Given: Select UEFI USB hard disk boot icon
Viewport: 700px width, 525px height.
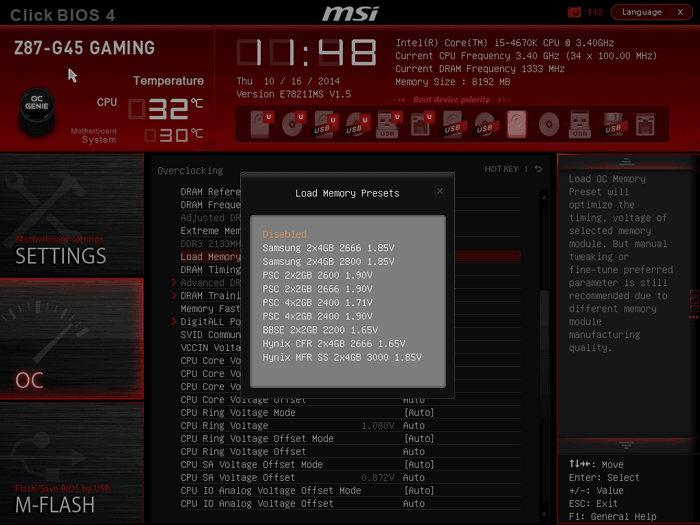Looking at the screenshot, I should [x=325, y=124].
